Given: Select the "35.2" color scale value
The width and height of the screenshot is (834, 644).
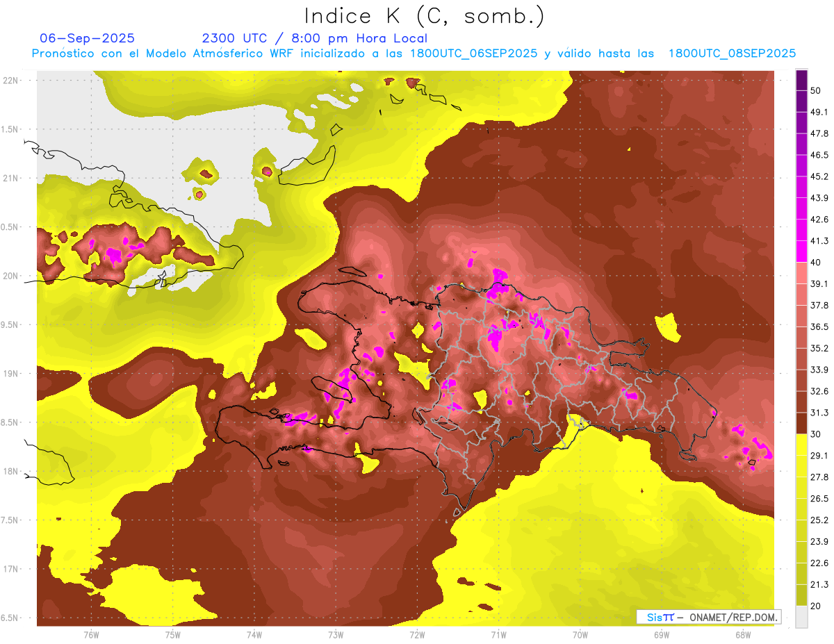Looking at the screenshot, I should click(x=819, y=348).
